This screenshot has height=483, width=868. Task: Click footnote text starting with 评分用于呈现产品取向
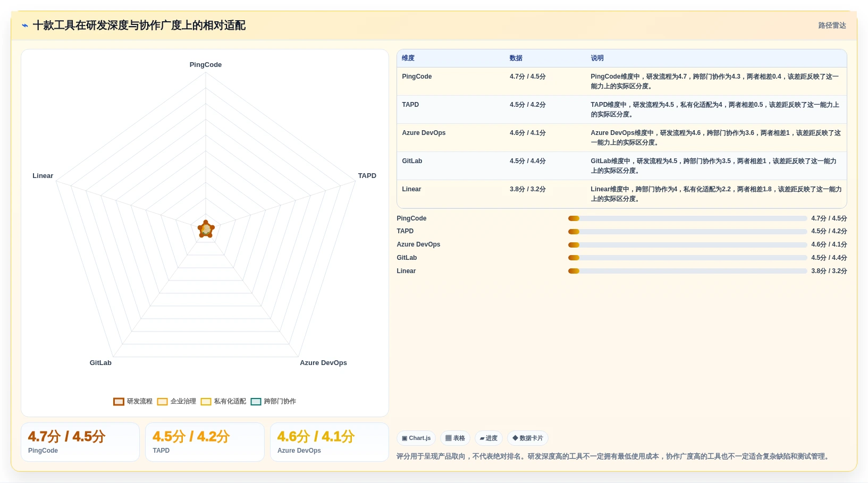[614, 456]
